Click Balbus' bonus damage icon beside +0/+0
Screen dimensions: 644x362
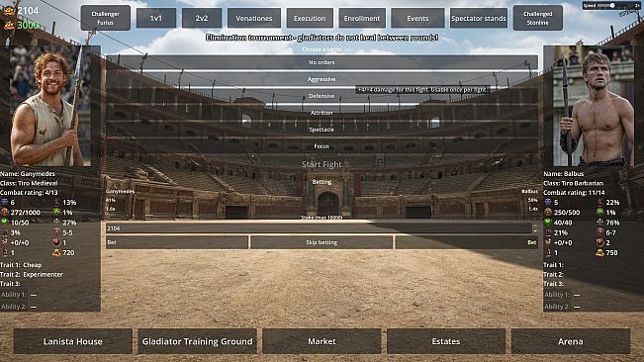point(548,242)
